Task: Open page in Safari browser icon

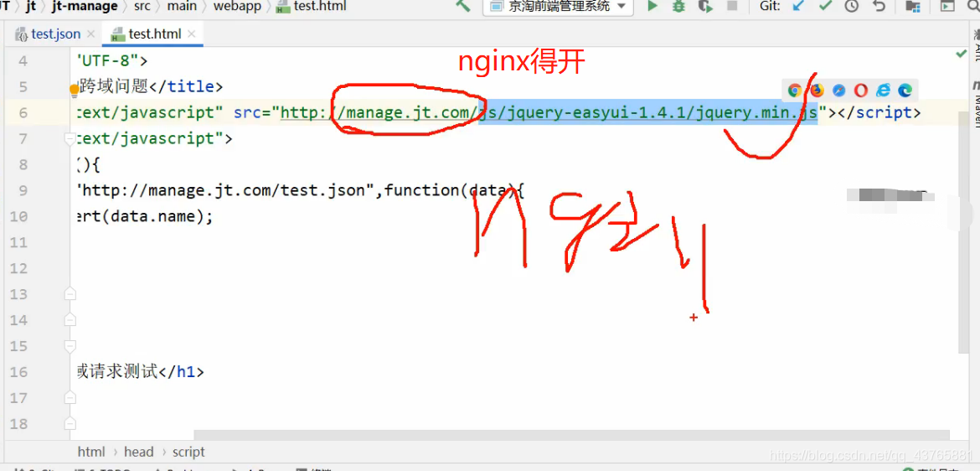Action: (x=838, y=90)
